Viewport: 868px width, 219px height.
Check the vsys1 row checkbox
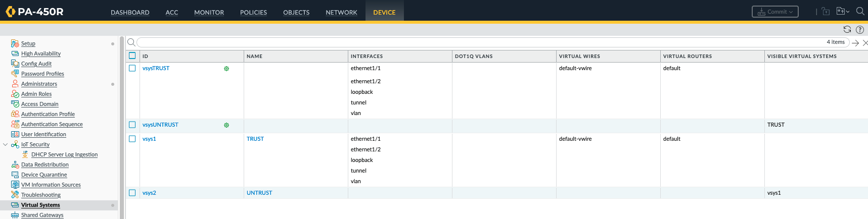click(x=132, y=139)
